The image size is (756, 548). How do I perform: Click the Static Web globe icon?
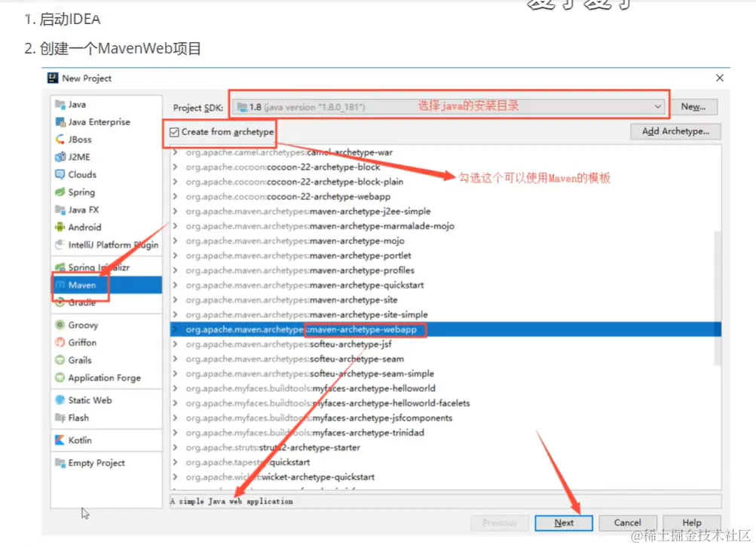point(60,400)
